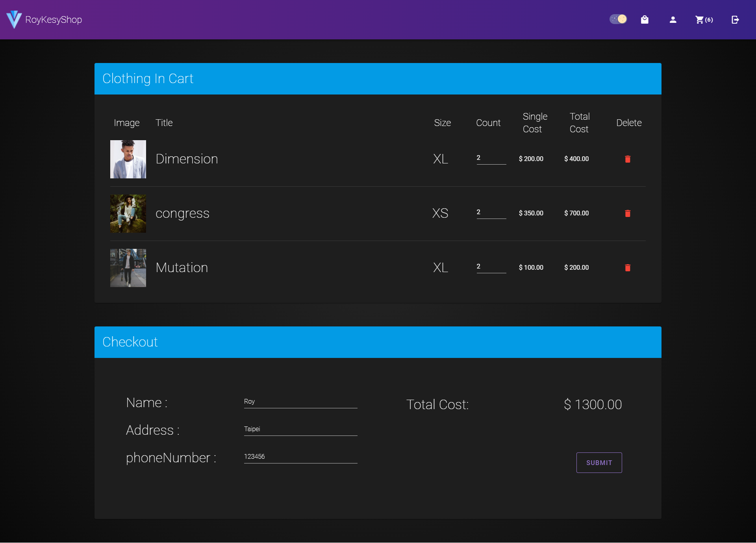Click the congress count field
The width and height of the screenshot is (756, 543).
point(491,213)
